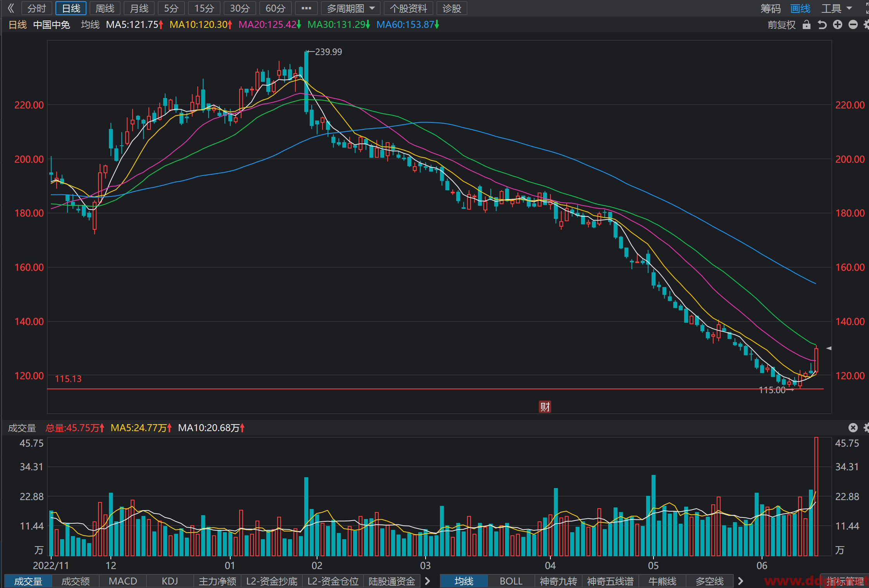Screen dimensions: 869x588
Task: Click the 财 financial report marker
Action: tap(545, 407)
